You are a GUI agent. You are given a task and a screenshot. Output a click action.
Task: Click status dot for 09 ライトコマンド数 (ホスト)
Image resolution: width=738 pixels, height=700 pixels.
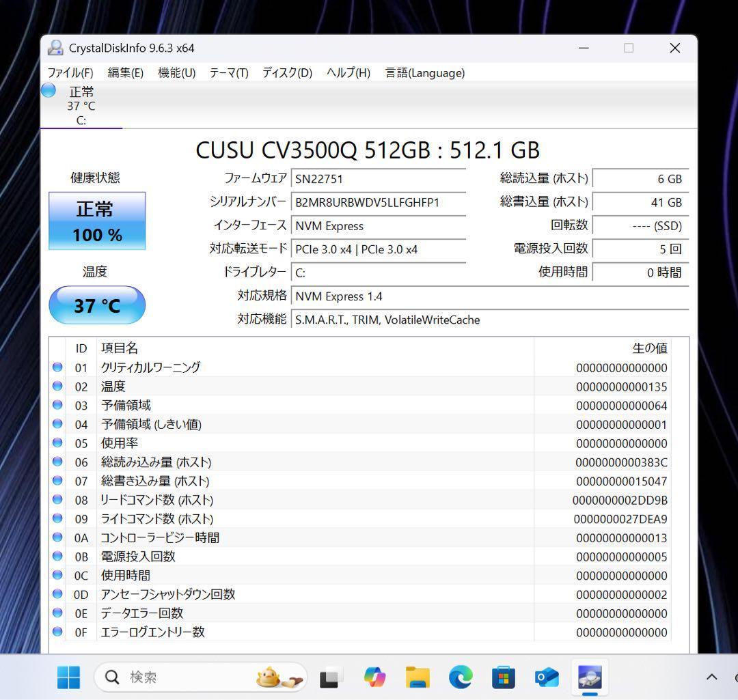(57, 518)
